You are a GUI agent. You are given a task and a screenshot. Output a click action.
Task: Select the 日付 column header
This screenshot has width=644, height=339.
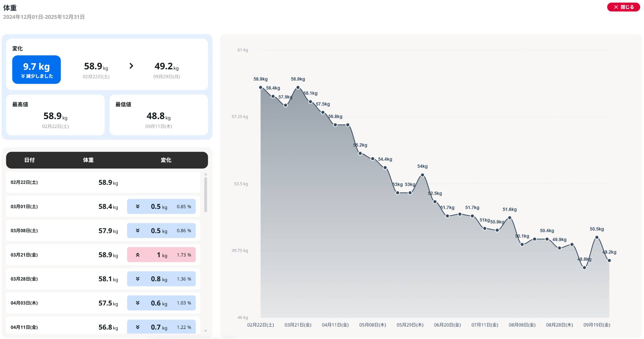click(x=30, y=160)
